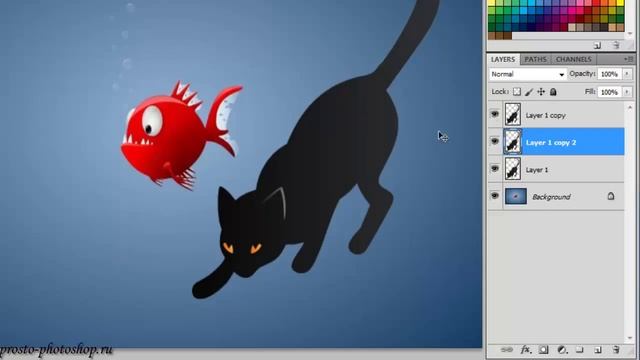Toggle visibility of Layer 1
The width and height of the screenshot is (640, 360).
click(x=495, y=168)
